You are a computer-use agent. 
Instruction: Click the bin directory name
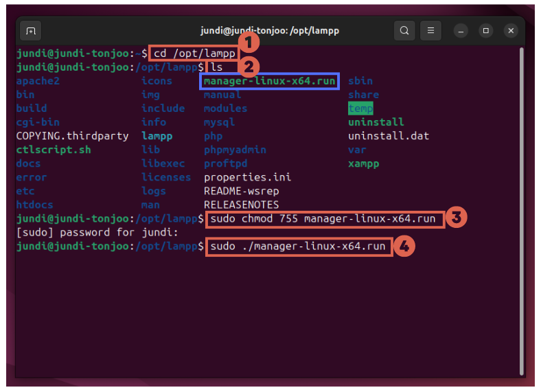(25, 95)
